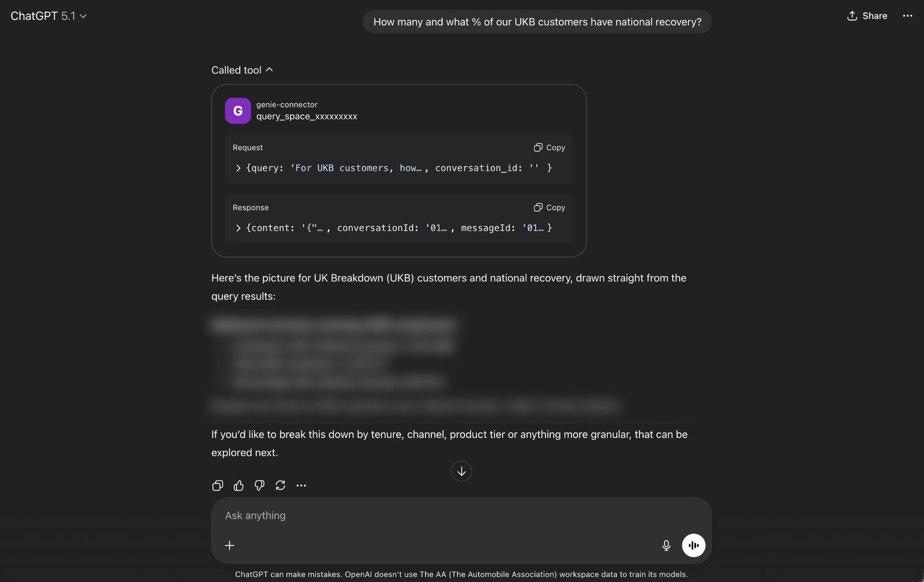Open the top-right three-dot options menu
Screen dimensions: 924x582
907,16
